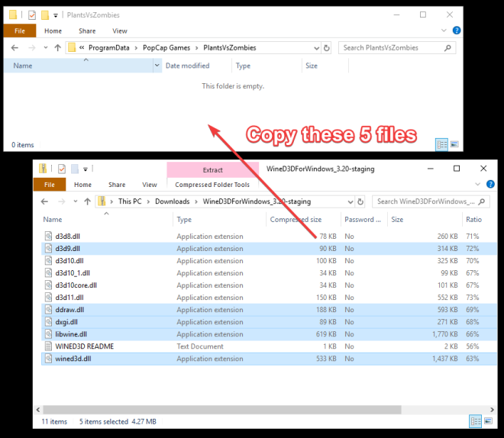Sort by Type column in WineD3D window

184,219
